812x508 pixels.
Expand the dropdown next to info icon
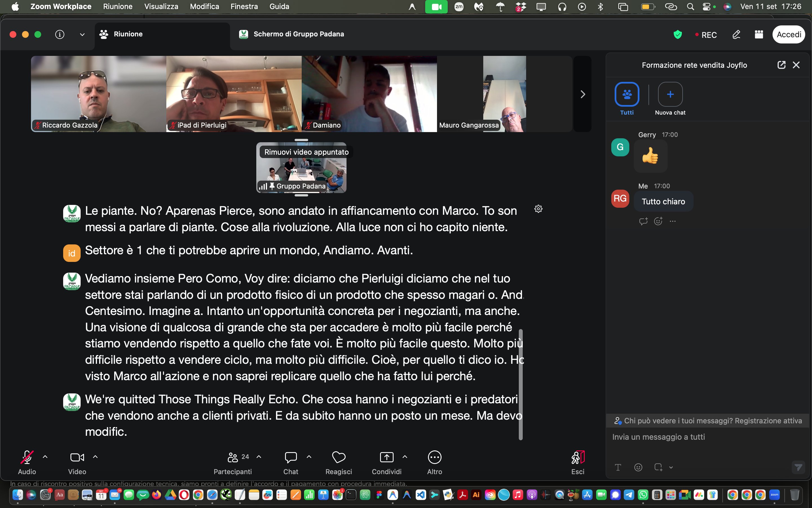coord(82,34)
